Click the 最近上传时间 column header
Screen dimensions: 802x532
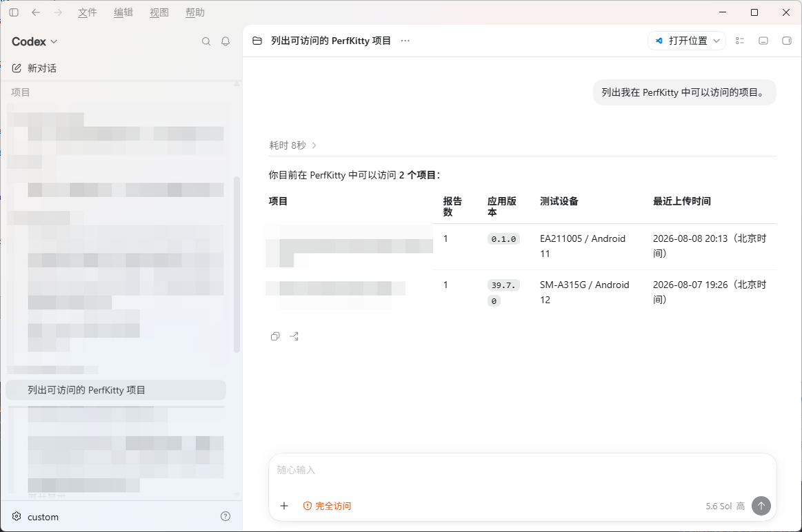682,201
